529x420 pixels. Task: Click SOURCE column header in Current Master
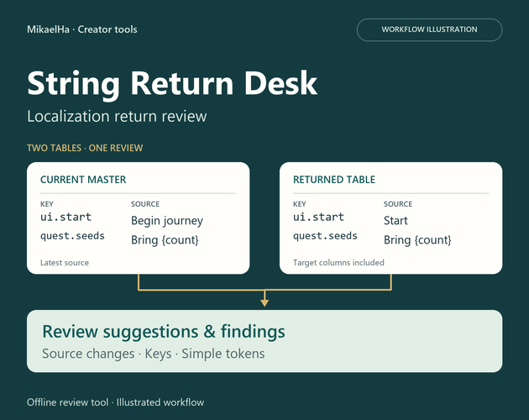tap(145, 204)
